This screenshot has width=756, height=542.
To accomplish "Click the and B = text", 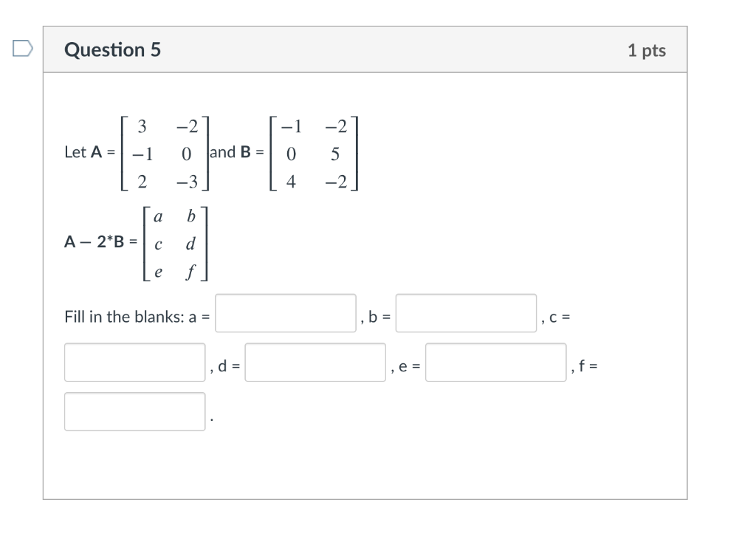I will pyautogui.click(x=237, y=152).
